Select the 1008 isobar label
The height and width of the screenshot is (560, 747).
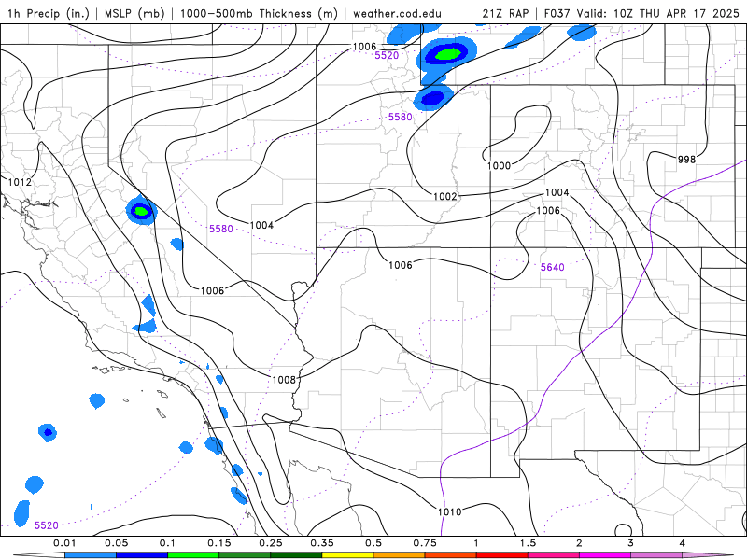click(284, 380)
